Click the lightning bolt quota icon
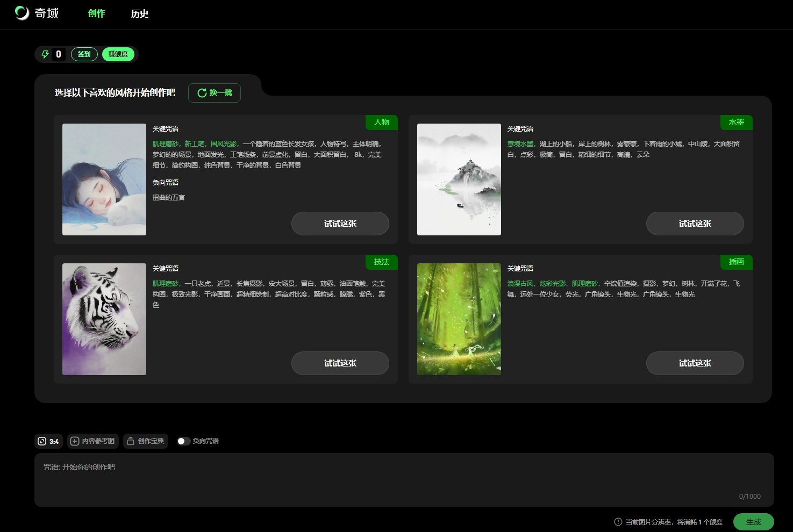The width and height of the screenshot is (793, 532). pos(45,54)
